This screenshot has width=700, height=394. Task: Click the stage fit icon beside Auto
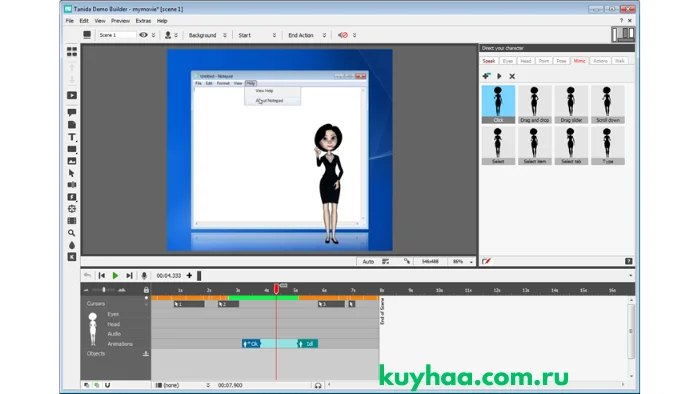tap(385, 261)
